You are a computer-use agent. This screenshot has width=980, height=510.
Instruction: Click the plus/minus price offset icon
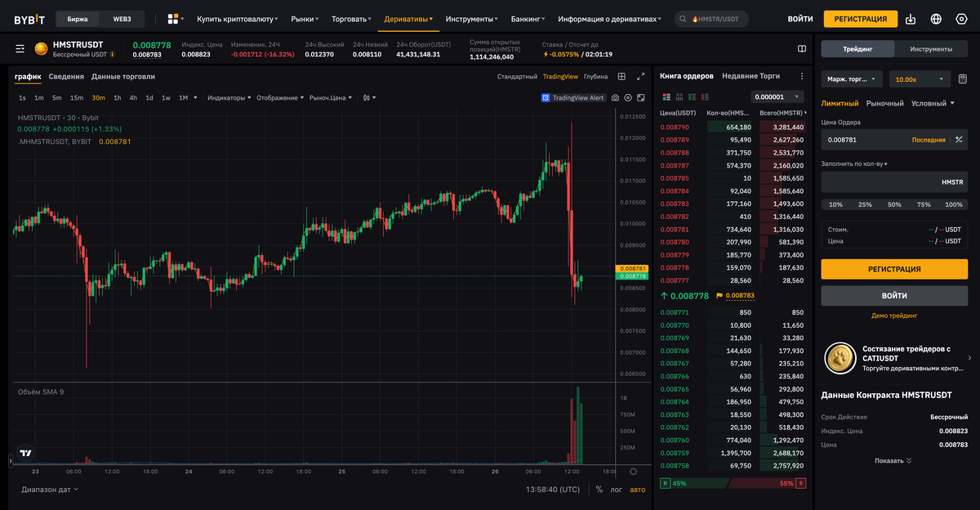pos(960,140)
